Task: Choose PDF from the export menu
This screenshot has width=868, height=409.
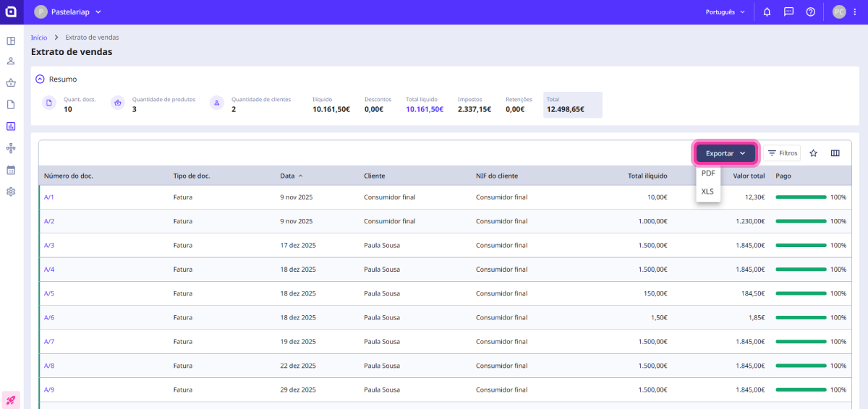Action: pyautogui.click(x=708, y=173)
